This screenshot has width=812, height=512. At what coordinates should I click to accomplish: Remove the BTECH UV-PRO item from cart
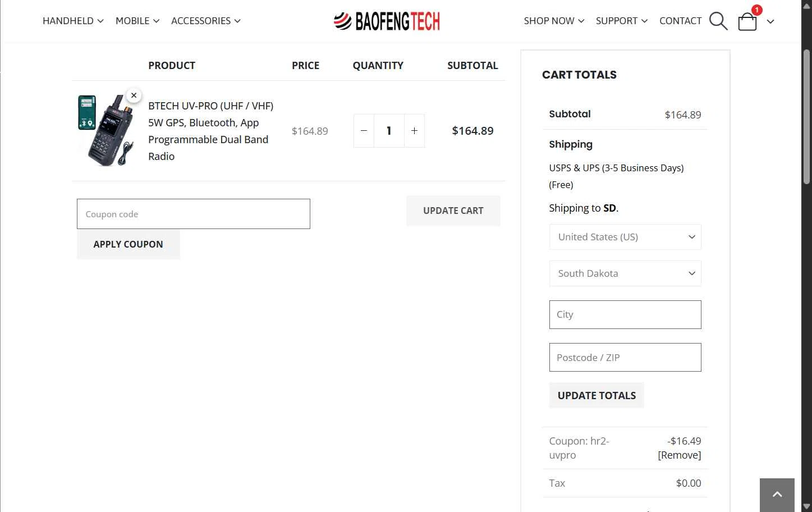click(x=134, y=95)
